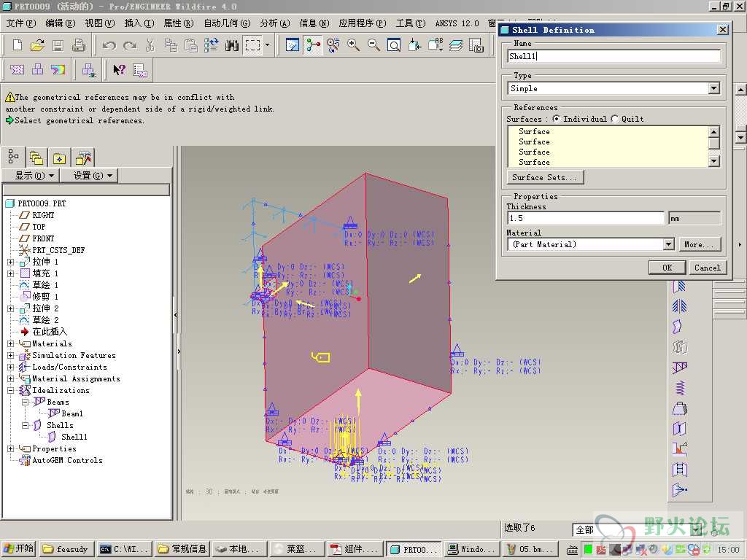This screenshot has height=560, width=747.
Task: Click the Thickness value field
Action: [586, 218]
